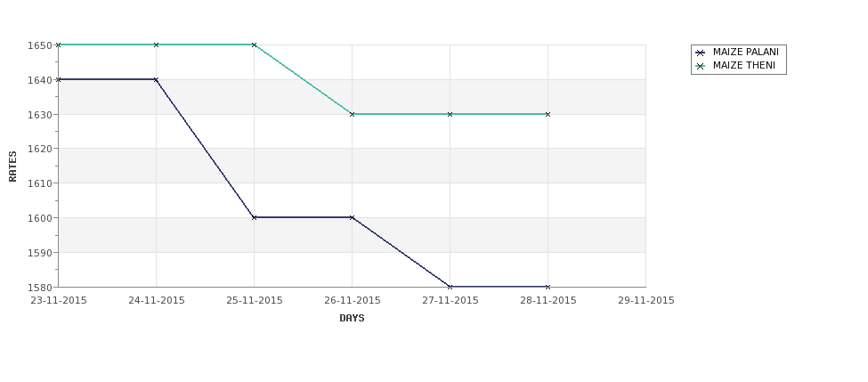Click the 1650 y-axis tick label
The height and width of the screenshot is (382, 868).
coord(40,45)
